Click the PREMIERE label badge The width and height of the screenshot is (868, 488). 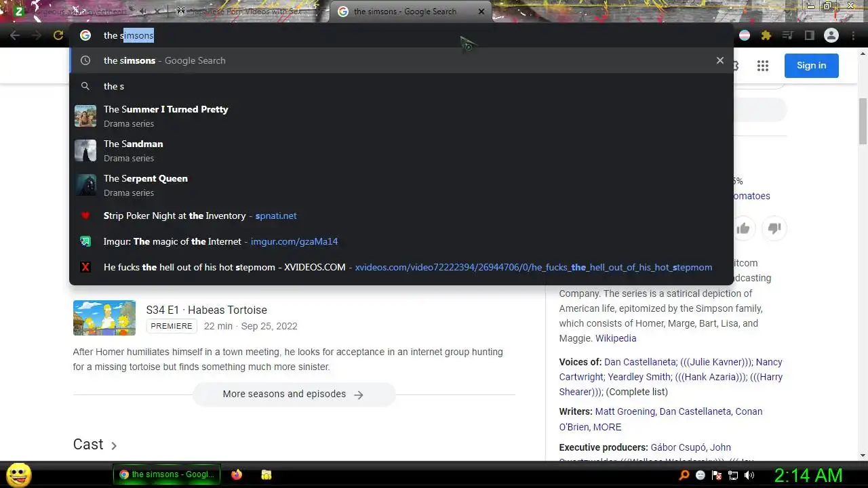(172, 326)
